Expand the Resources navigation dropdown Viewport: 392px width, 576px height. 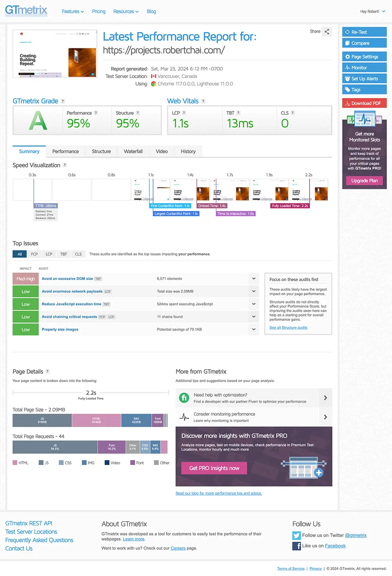(126, 12)
